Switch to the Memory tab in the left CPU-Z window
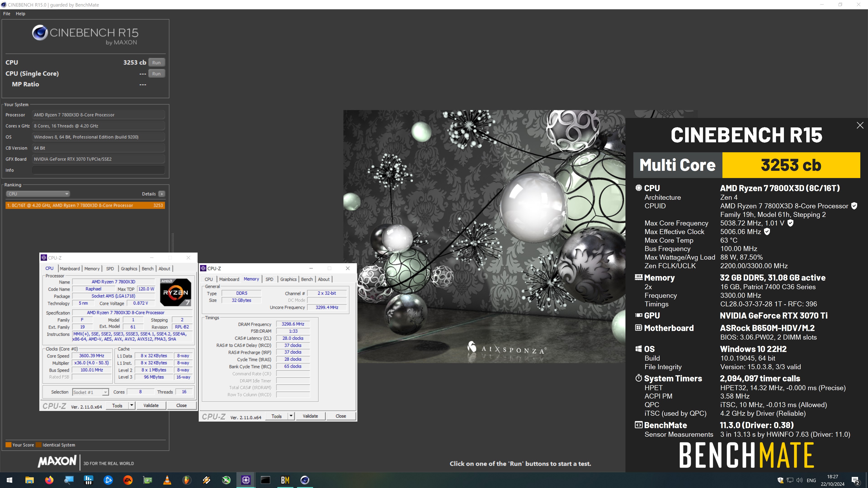The width and height of the screenshot is (868, 488). pos(92,268)
